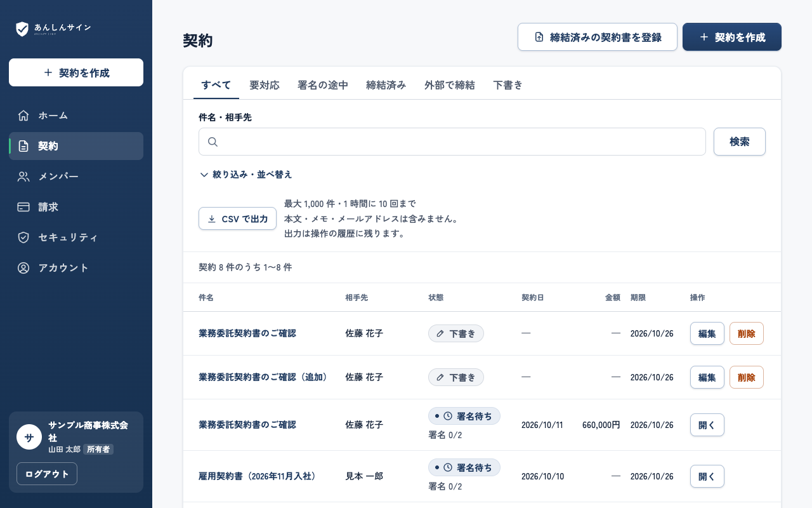Click 編集 for 業務委託契約書のご確認 draft

[707, 333]
